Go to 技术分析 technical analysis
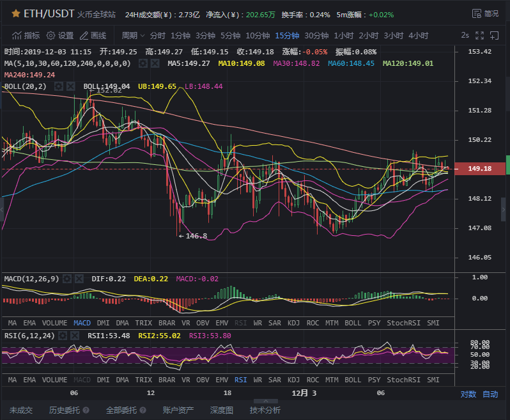 [265, 410]
